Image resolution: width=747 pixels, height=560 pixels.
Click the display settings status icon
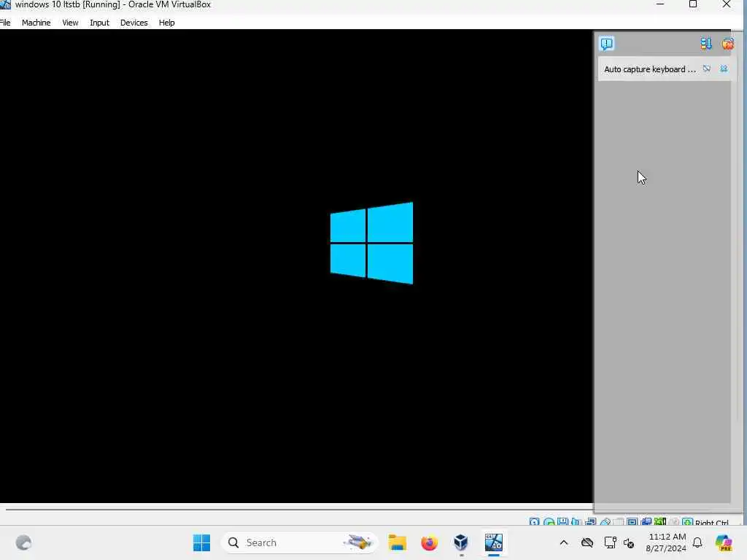(x=632, y=522)
